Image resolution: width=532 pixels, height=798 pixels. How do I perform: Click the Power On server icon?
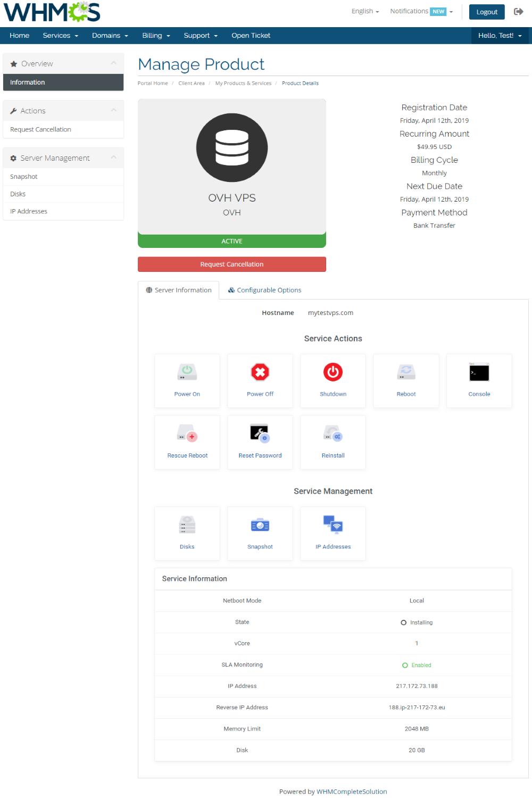click(x=187, y=372)
